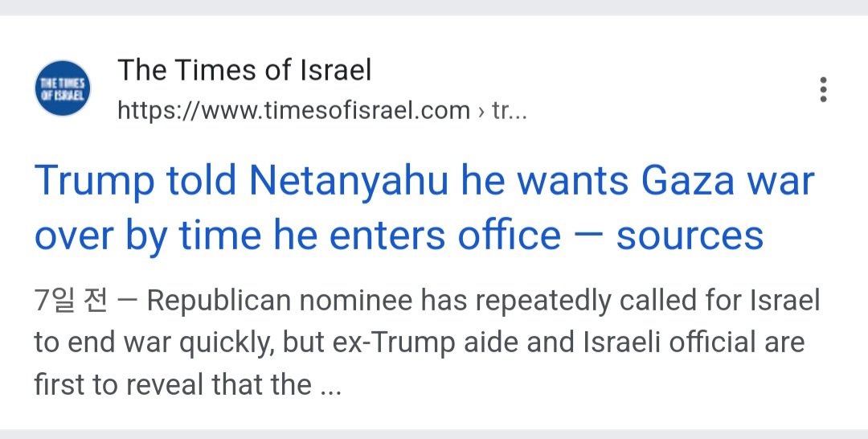Click the breadcrumb arrow after timesofisrael.com
The image size is (868, 439).
[481, 111]
